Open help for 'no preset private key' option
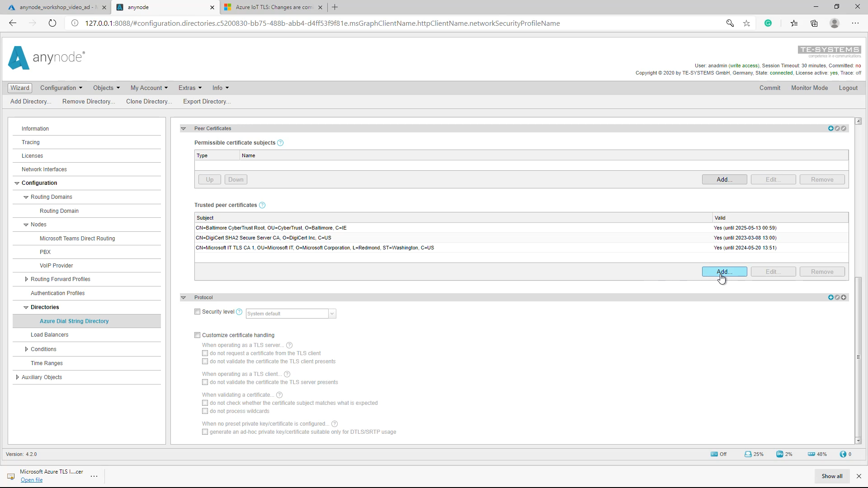868x488 pixels. click(x=335, y=424)
